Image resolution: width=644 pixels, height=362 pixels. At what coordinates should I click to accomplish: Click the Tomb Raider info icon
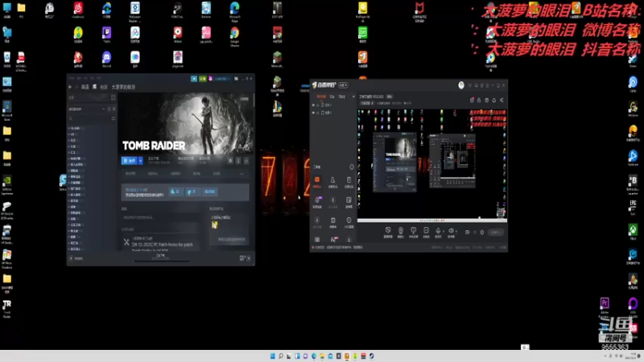[x=238, y=160]
